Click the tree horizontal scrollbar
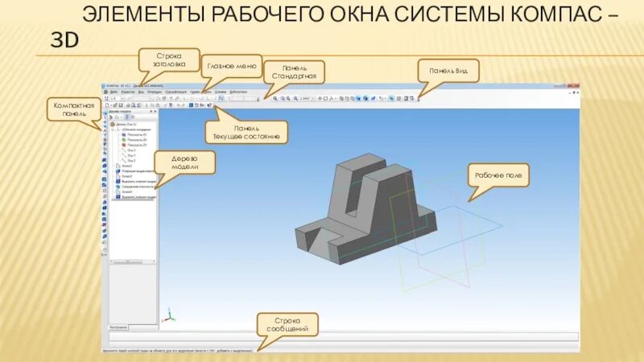This screenshot has width=644, height=362. [133, 261]
